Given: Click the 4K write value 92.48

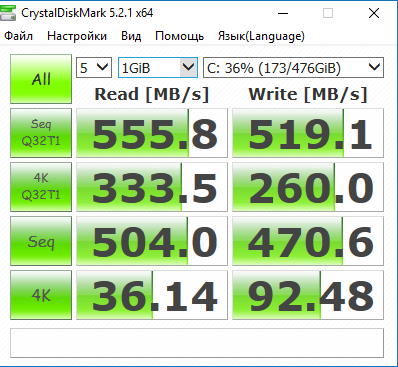Looking at the screenshot, I should tap(308, 295).
